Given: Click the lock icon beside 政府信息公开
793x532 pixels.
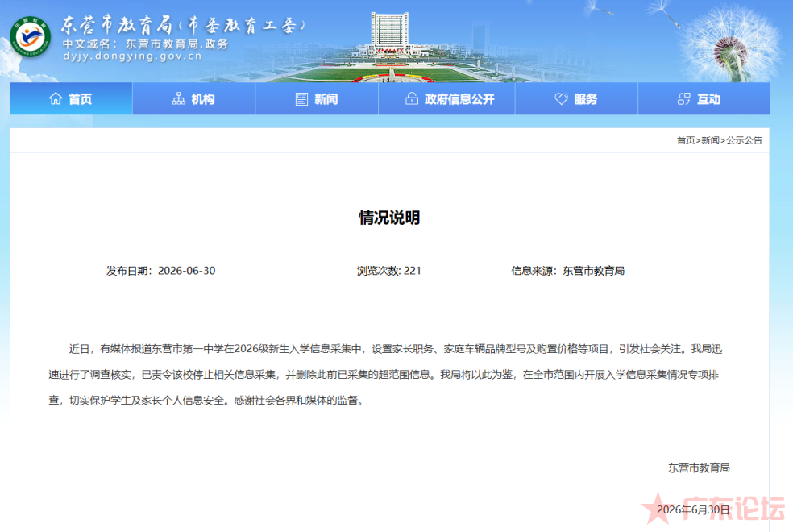Looking at the screenshot, I should pyautogui.click(x=412, y=98).
